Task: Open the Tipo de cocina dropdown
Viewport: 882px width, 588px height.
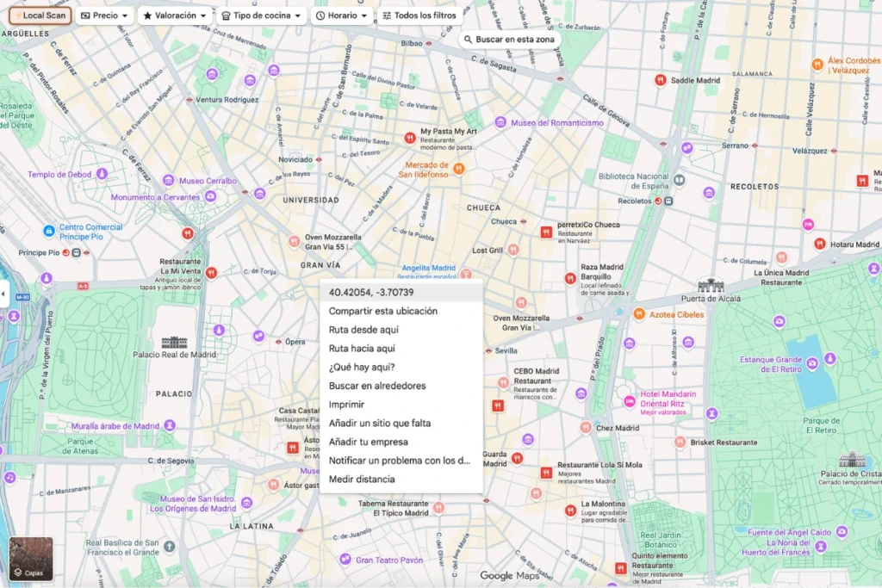Action: 262,15
